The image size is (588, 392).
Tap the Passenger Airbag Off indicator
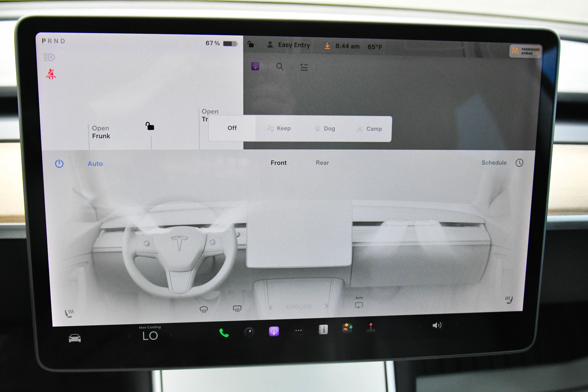click(x=526, y=51)
